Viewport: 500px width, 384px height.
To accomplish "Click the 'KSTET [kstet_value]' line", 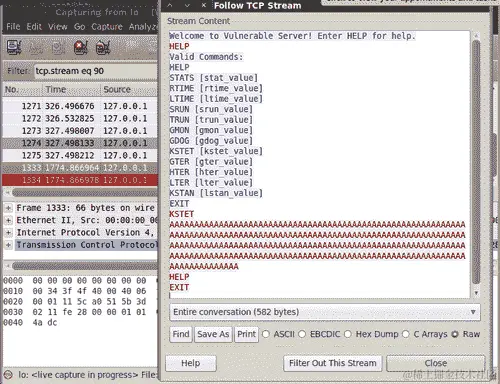I will [x=216, y=151].
